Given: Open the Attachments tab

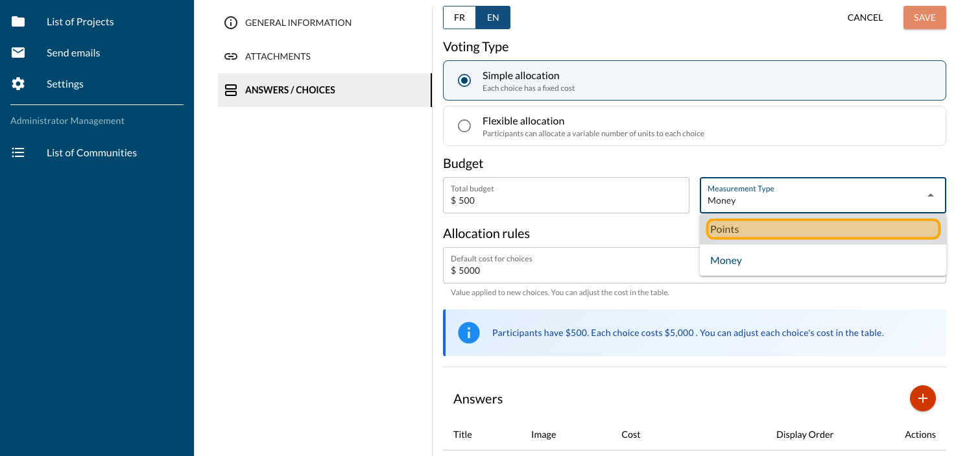Looking at the screenshot, I should [x=278, y=56].
